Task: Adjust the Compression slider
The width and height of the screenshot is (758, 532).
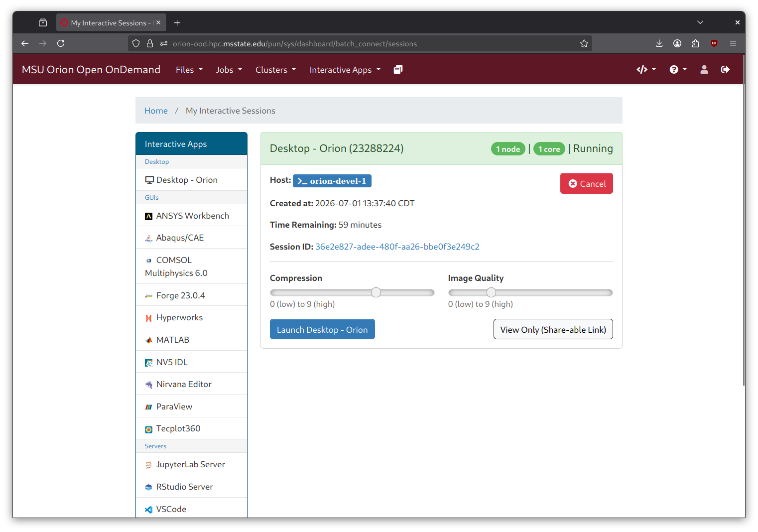Action: [x=352, y=292]
